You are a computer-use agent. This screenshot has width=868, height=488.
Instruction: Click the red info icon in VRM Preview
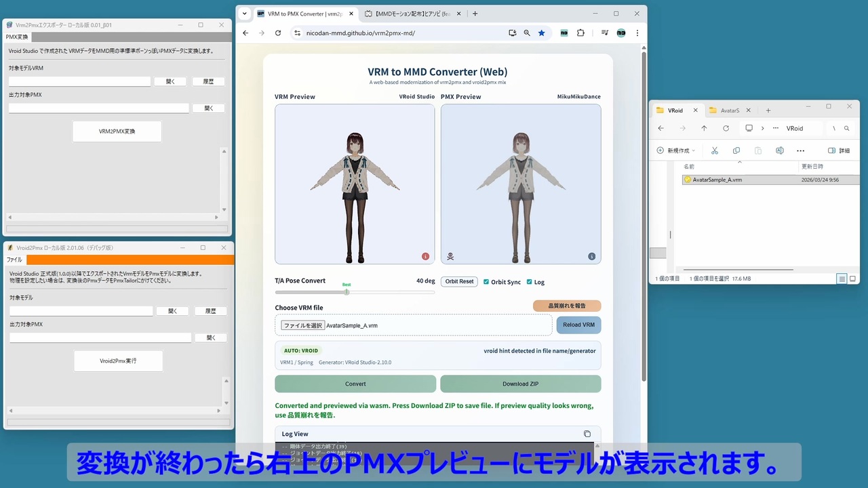point(425,256)
